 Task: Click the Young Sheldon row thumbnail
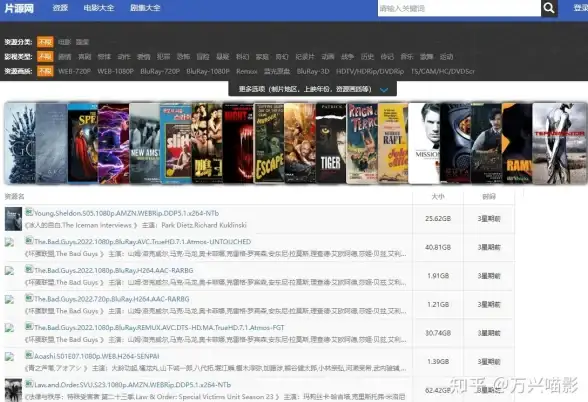[13, 219]
